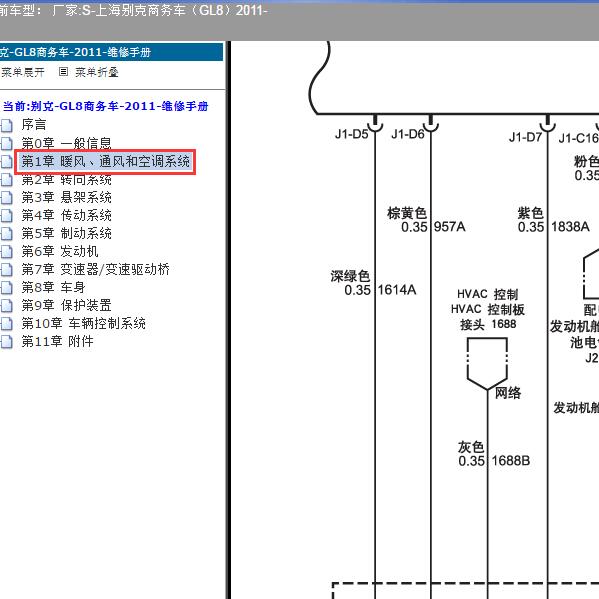Click the GL8商务车-2011-维修手册 panel header
This screenshot has height=599, width=599.
pos(111,52)
